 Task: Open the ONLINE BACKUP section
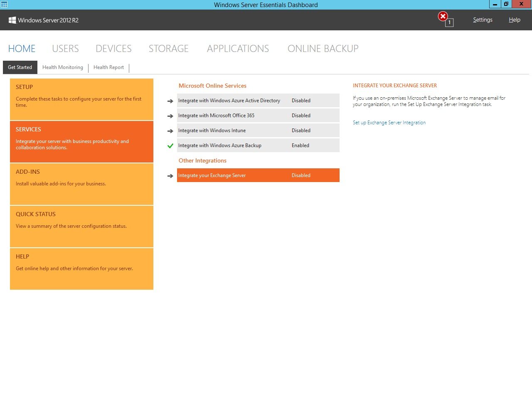(x=323, y=49)
